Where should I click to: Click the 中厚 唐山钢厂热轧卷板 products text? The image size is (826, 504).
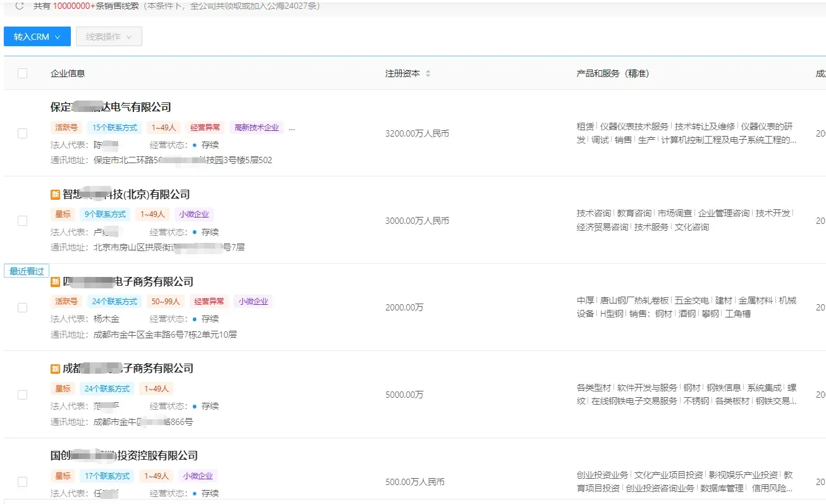(x=687, y=307)
